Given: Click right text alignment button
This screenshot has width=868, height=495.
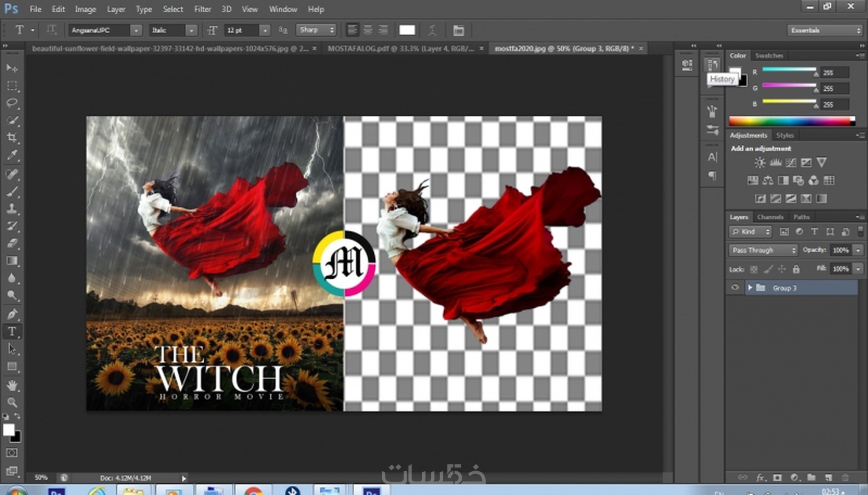Looking at the screenshot, I should pos(383,30).
